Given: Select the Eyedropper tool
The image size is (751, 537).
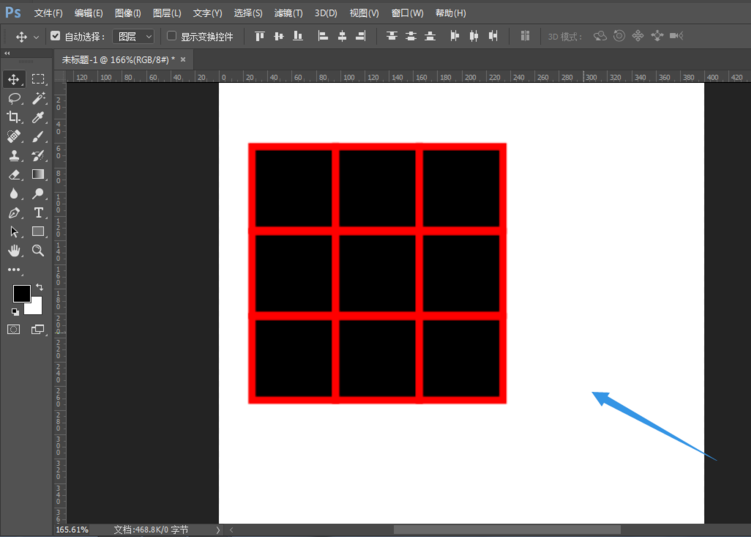Looking at the screenshot, I should coord(38,117).
